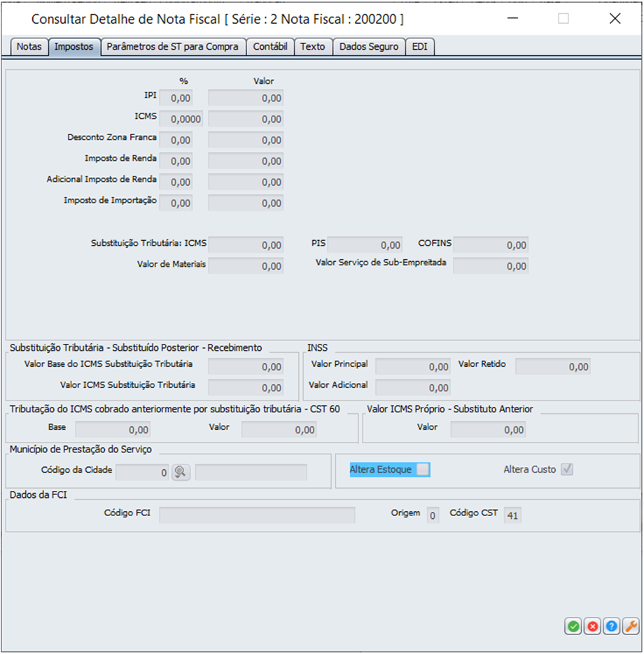Image resolution: width=644 pixels, height=654 pixels.
Task: Open the blue question mark help icon
Action: [x=612, y=626]
